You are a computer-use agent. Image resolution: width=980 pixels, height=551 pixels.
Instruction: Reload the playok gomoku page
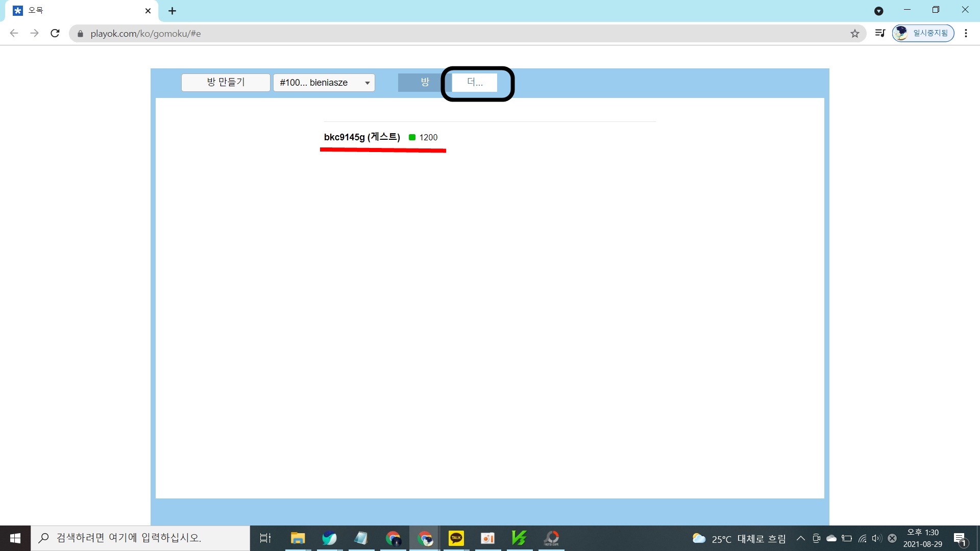point(55,34)
